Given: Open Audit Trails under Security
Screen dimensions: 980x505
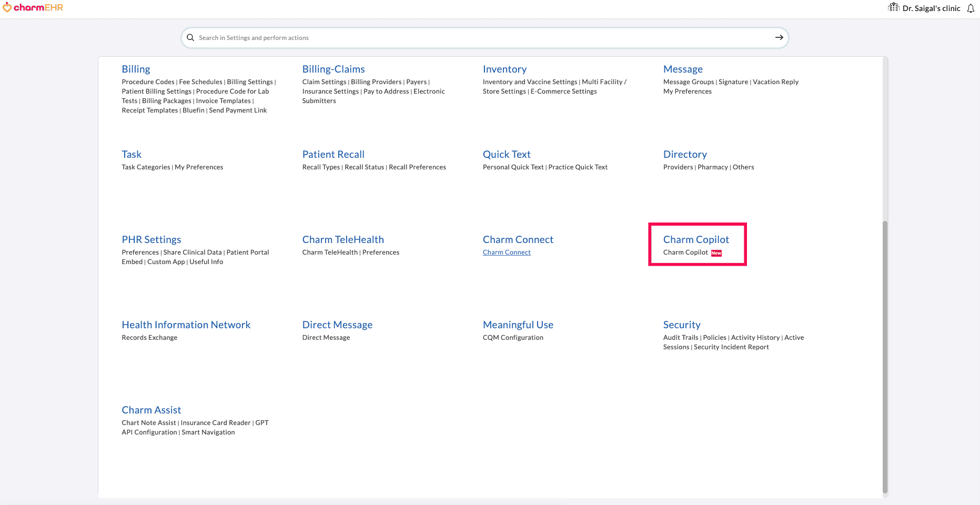Looking at the screenshot, I should pos(681,337).
